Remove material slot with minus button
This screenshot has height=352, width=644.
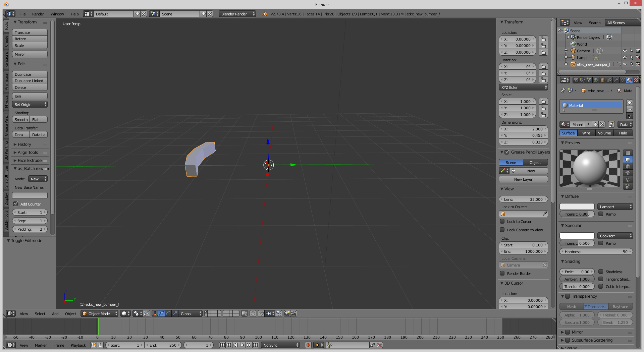(630, 109)
